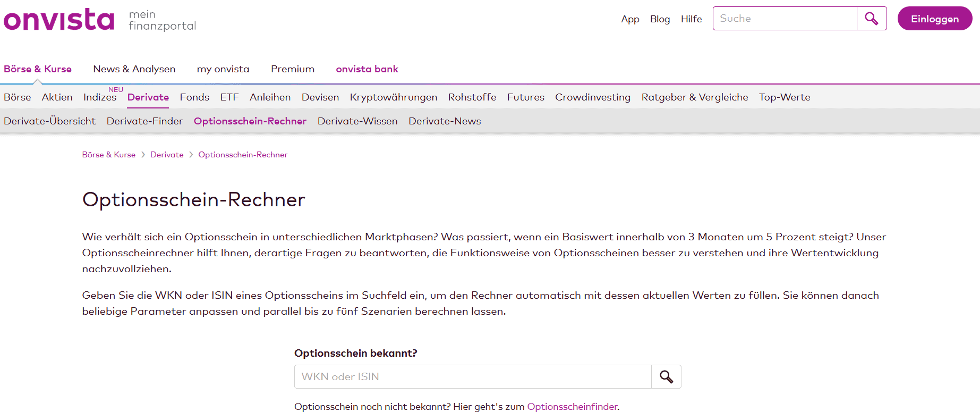Open the Optionsscheinfinder link
980x420 pixels.
coord(572,407)
